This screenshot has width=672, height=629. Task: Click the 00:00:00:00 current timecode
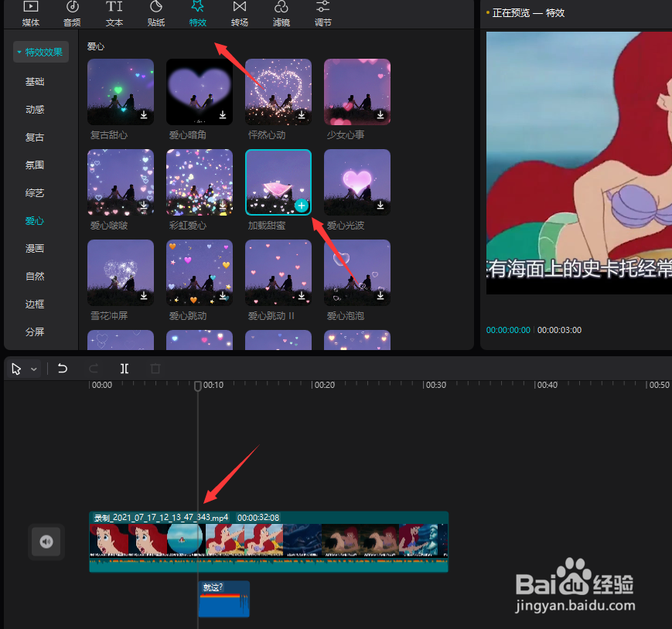(508, 330)
